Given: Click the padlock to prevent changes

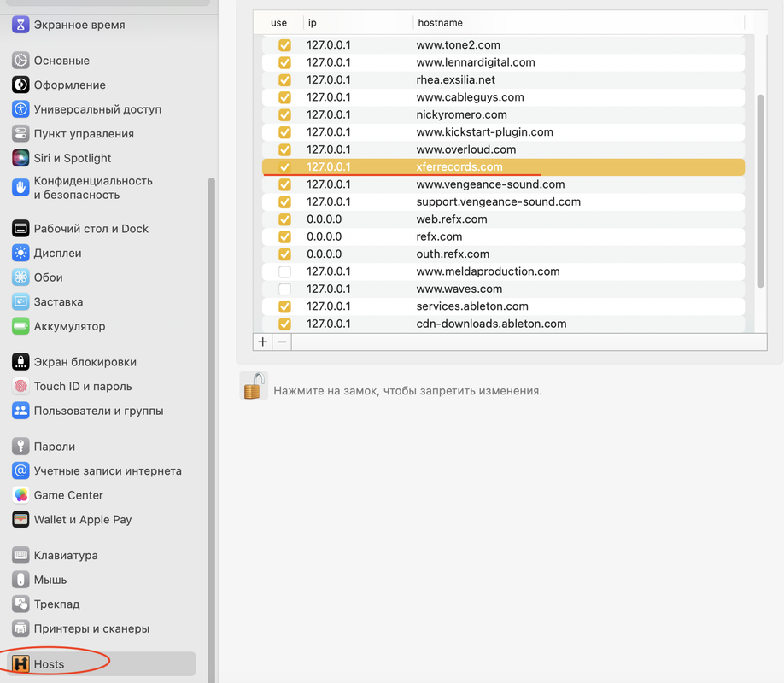Looking at the screenshot, I should coord(254,386).
